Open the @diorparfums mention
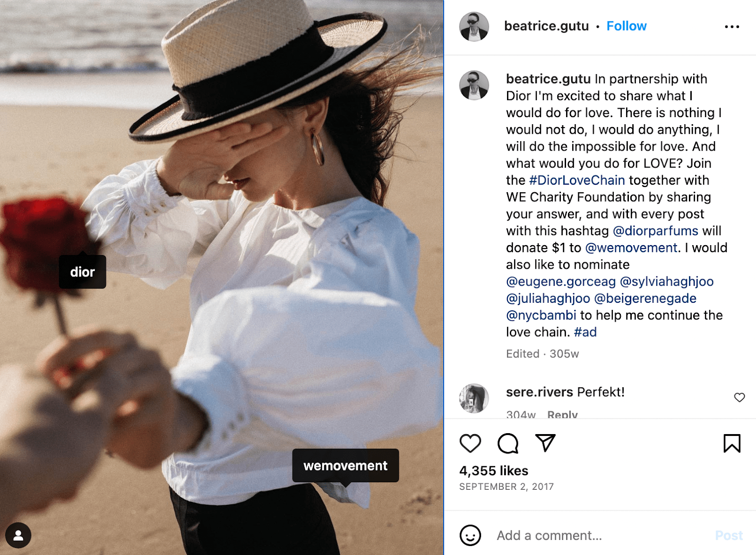 656,231
